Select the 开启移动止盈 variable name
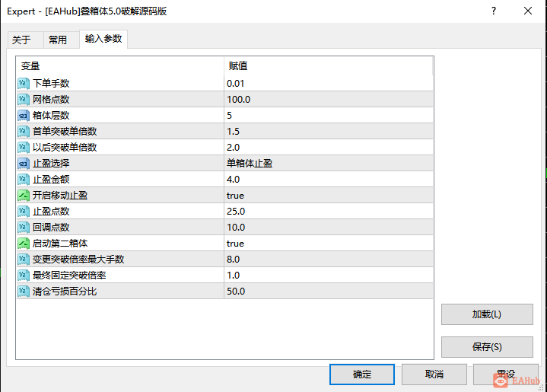 [x=60, y=196]
